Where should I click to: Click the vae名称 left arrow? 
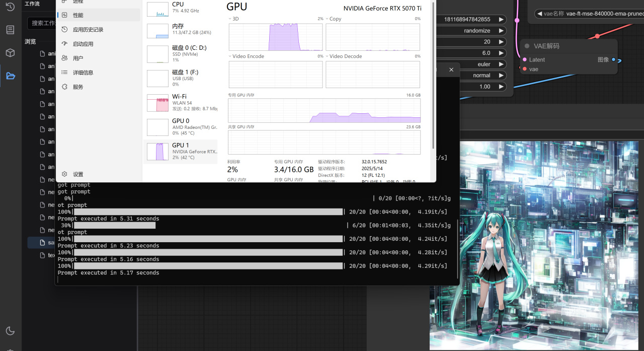[539, 14]
